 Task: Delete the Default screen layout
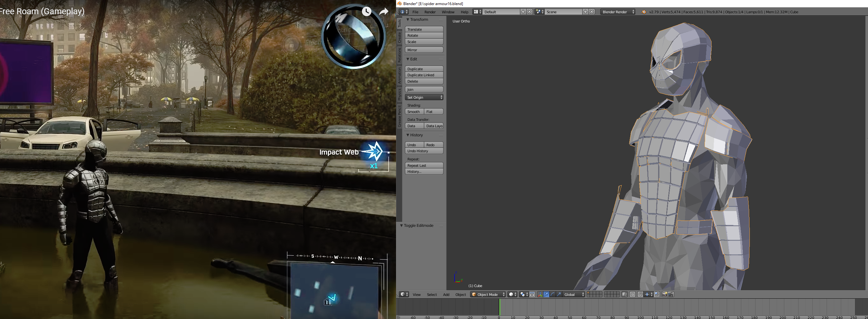(529, 12)
